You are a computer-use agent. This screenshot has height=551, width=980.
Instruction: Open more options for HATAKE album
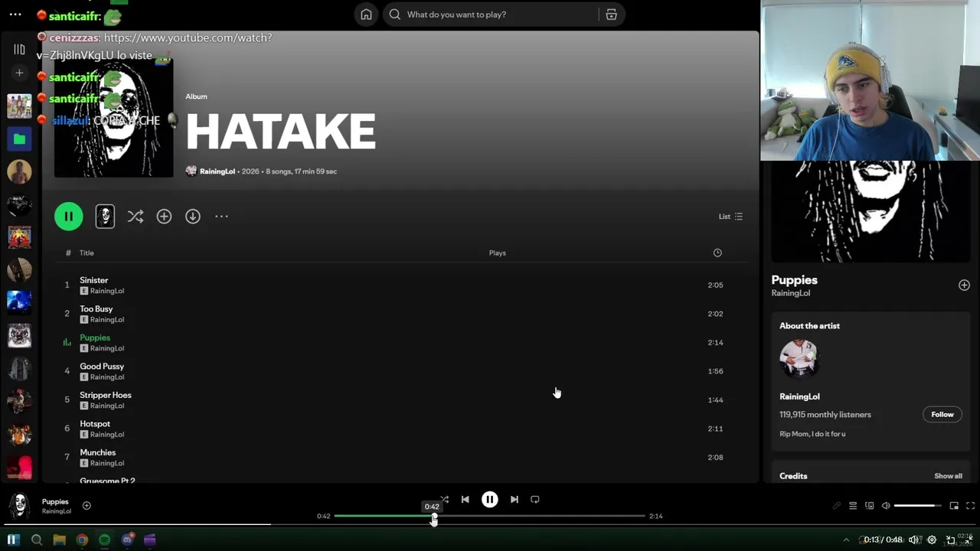pos(221,217)
